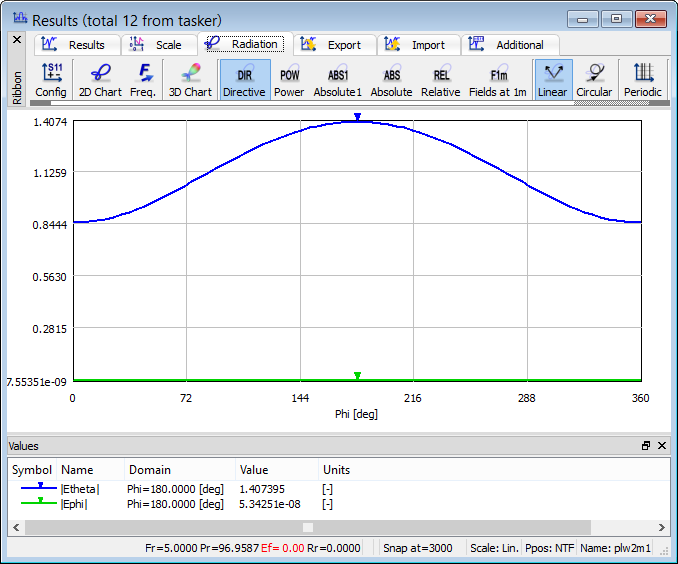Screen dimensions: 678x564
Task: Click the ribbon horizontal scroll strip
Action: 349,103
